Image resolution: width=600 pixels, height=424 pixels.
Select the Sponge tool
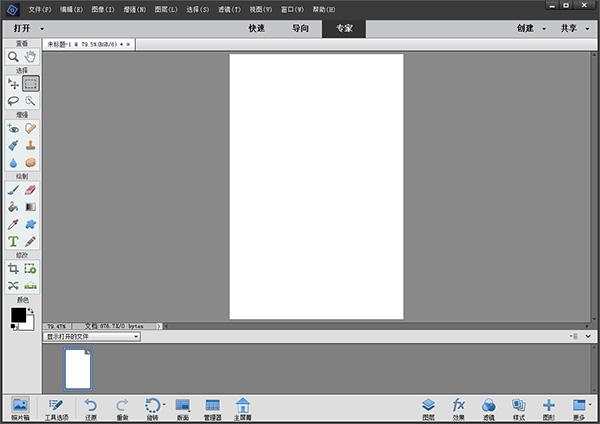30,163
